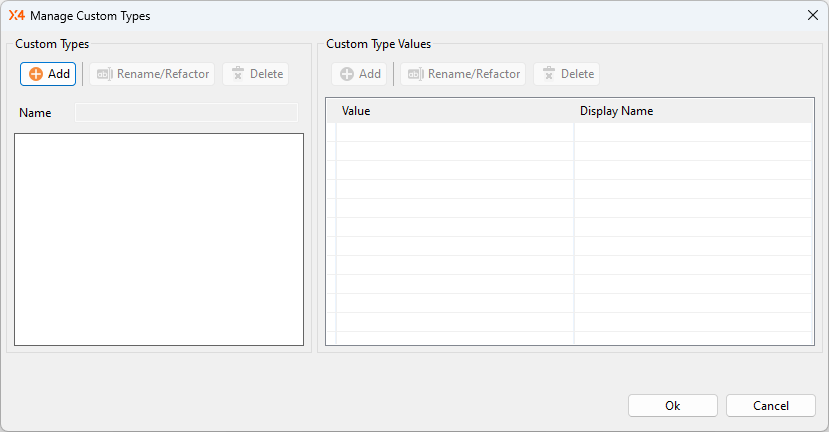Click inside the empty Custom Types list
Image resolution: width=829 pixels, height=432 pixels.
coord(159,239)
